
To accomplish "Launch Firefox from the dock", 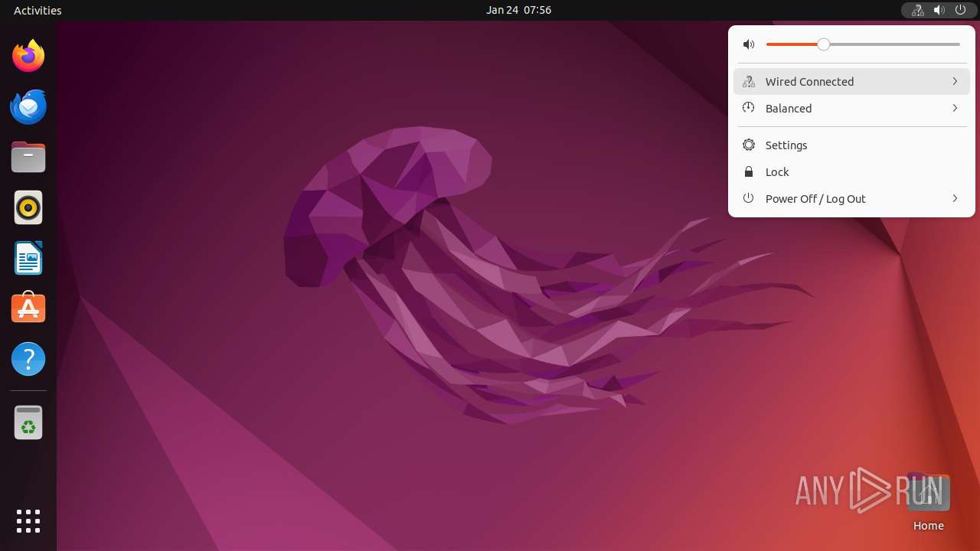I will click(x=28, y=56).
